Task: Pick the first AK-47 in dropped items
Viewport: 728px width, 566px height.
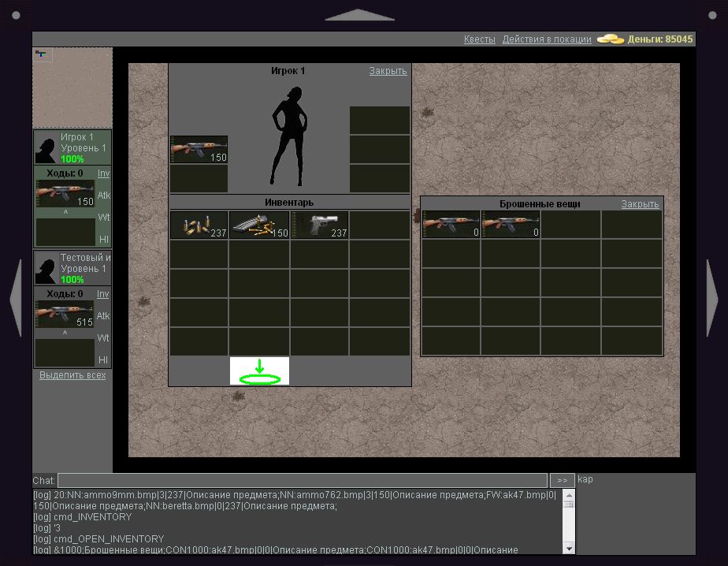Action: 451,225
